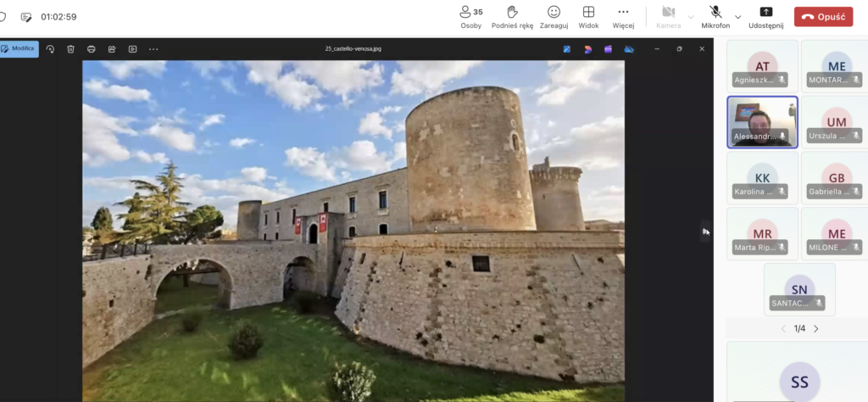This screenshot has height=402, width=868.
Task: Leave the meeting with Opuść
Action: pos(823,17)
